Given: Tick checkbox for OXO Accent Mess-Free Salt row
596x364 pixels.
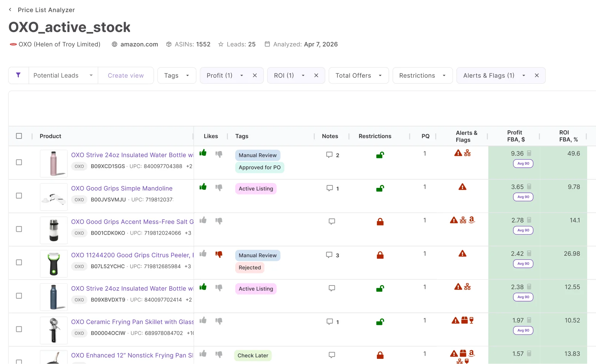Looking at the screenshot, I should 19,229.
